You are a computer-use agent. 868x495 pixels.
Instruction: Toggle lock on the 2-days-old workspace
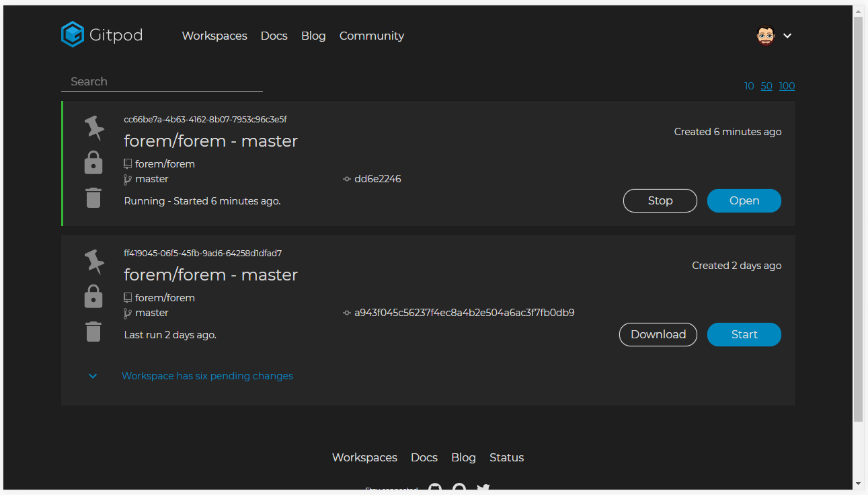tap(93, 297)
